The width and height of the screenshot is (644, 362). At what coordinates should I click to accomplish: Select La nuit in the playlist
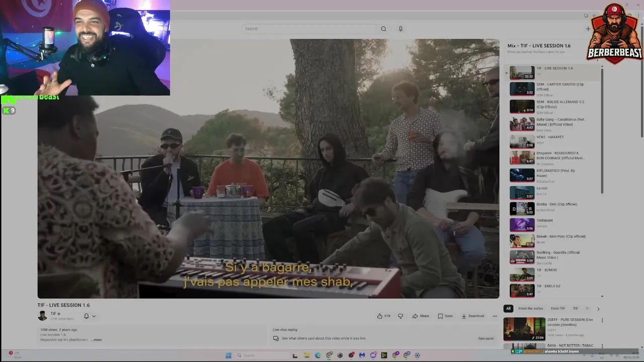point(553,192)
